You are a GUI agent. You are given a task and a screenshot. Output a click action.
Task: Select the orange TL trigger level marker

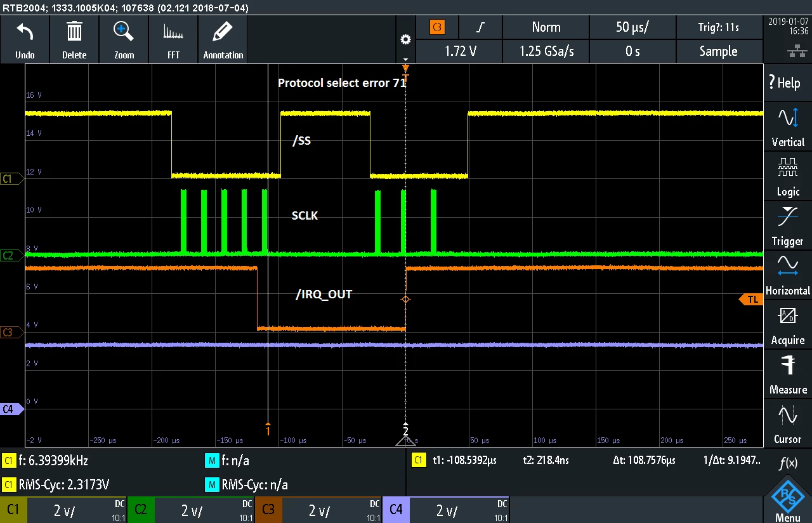pos(751,300)
